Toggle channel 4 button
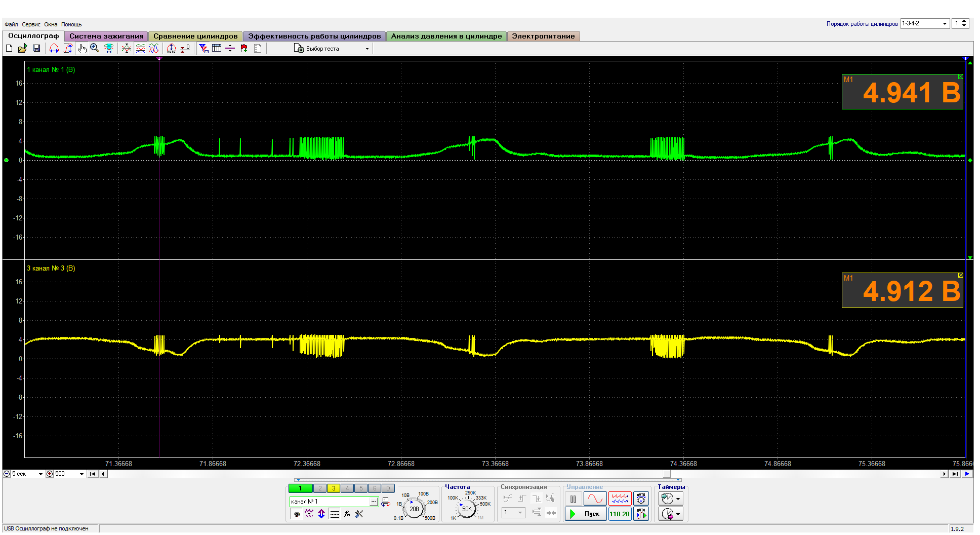The height and width of the screenshot is (535, 980). [x=347, y=488]
